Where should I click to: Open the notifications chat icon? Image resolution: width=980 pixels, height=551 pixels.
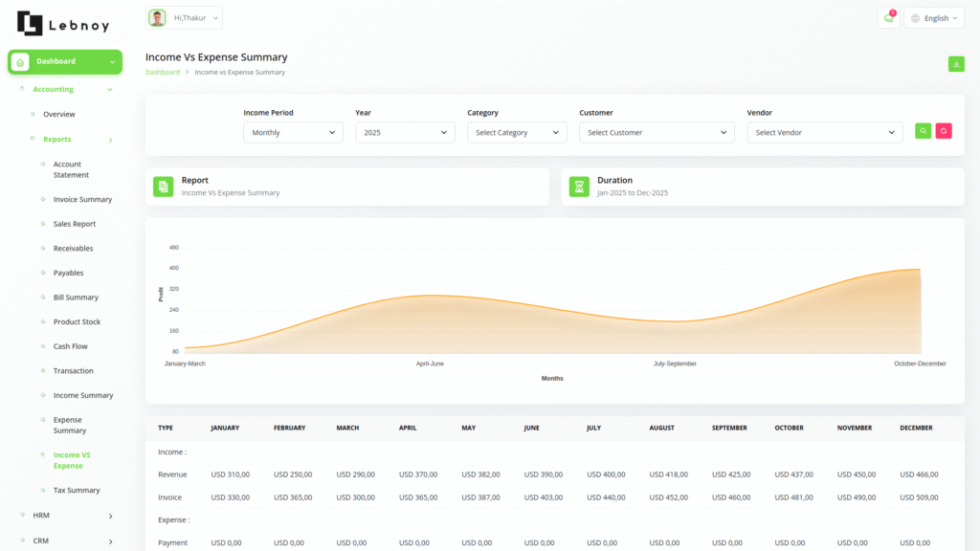pyautogui.click(x=888, y=18)
